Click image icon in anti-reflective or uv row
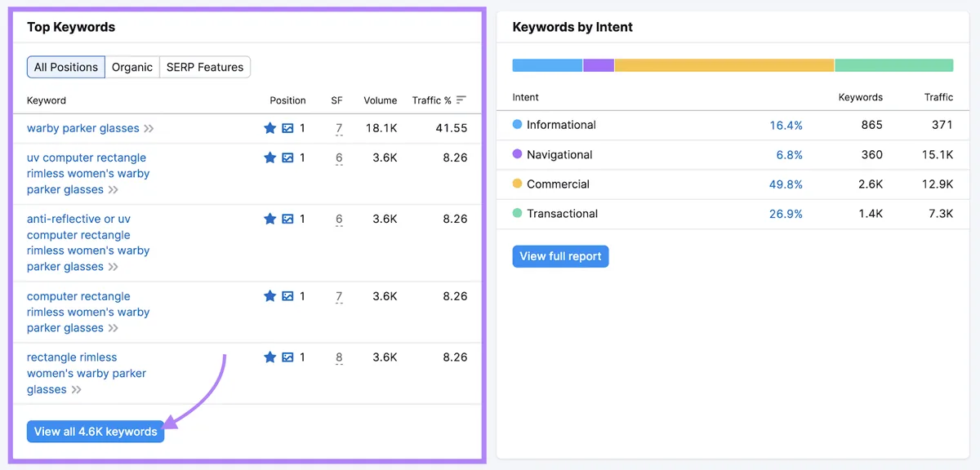This screenshot has height=470, width=980. [x=287, y=219]
